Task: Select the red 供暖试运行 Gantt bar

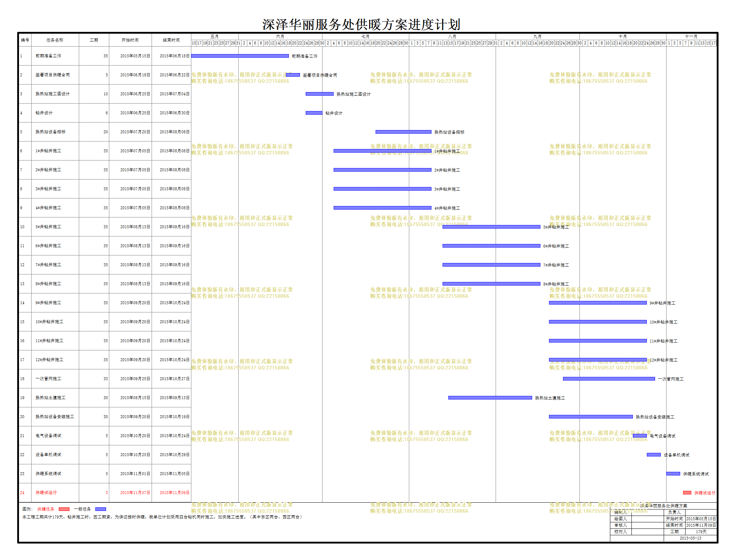Action: pyautogui.click(x=687, y=493)
